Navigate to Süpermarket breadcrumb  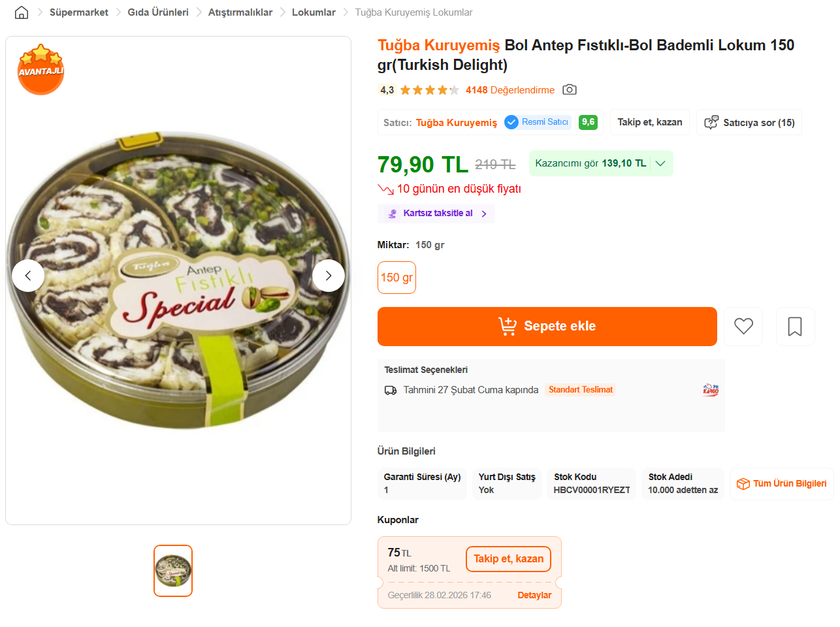tap(79, 12)
